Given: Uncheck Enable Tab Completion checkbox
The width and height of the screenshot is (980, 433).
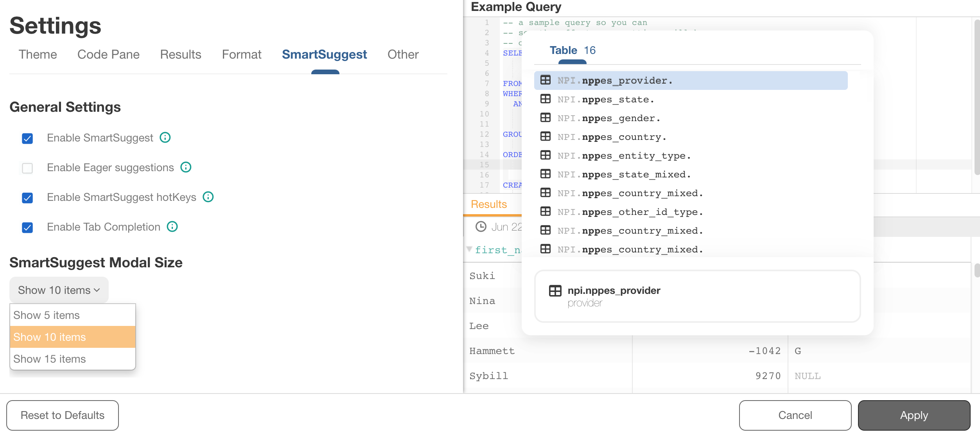Looking at the screenshot, I should tap(27, 227).
